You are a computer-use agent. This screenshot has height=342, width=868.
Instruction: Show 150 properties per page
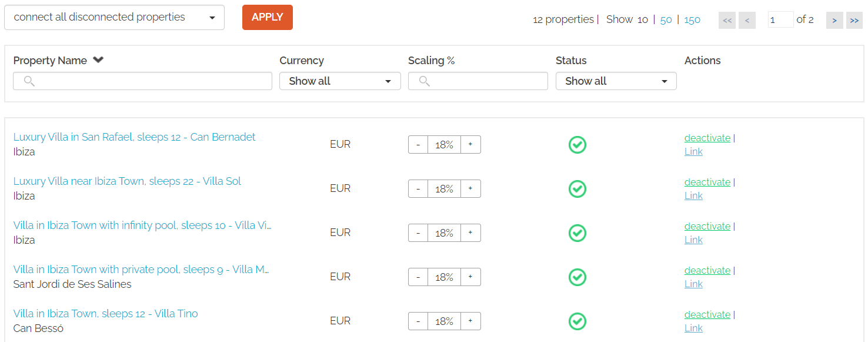(692, 19)
